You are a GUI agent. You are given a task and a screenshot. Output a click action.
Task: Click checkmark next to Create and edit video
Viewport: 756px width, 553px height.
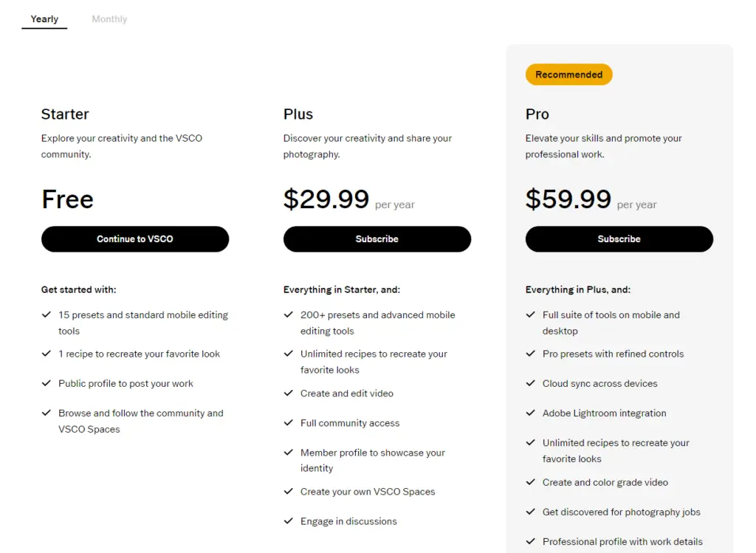click(289, 394)
